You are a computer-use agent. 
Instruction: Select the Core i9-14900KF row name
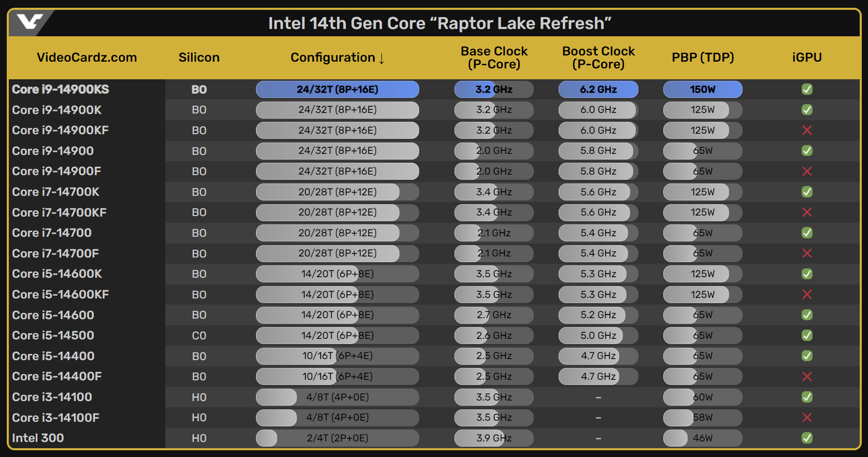tap(60, 130)
